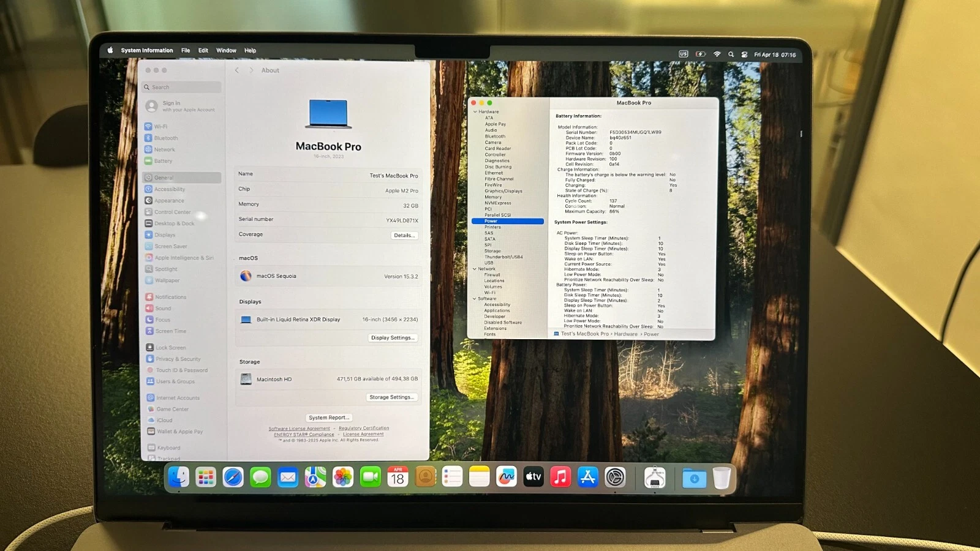Click the System Report button
The height and width of the screenshot is (551, 980).
[x=329, y=418]
